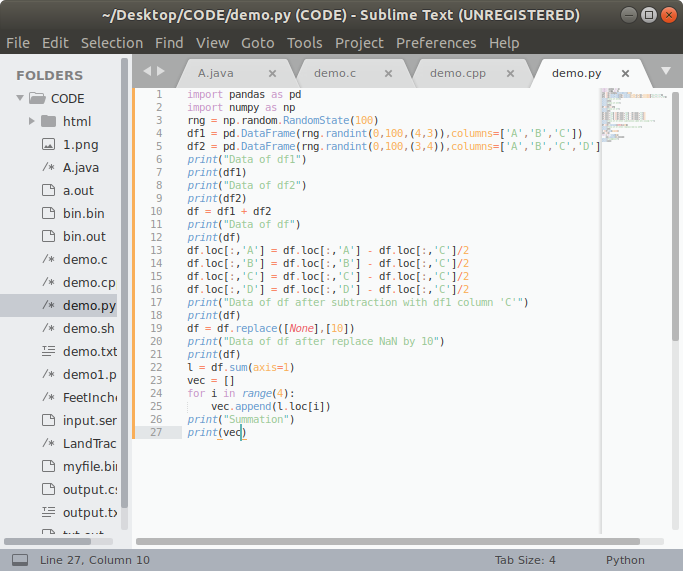Click the CODE folder icon

[x=37, y=98]
